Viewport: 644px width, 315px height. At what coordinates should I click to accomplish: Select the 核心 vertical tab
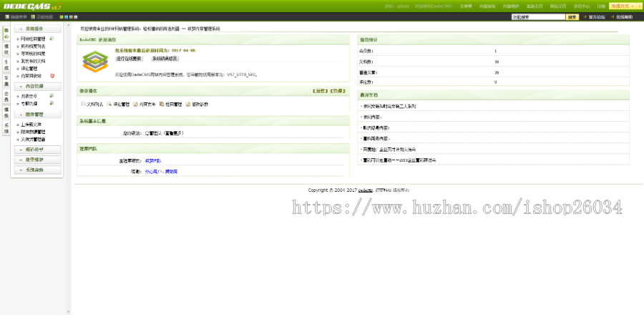click(6, 33)
